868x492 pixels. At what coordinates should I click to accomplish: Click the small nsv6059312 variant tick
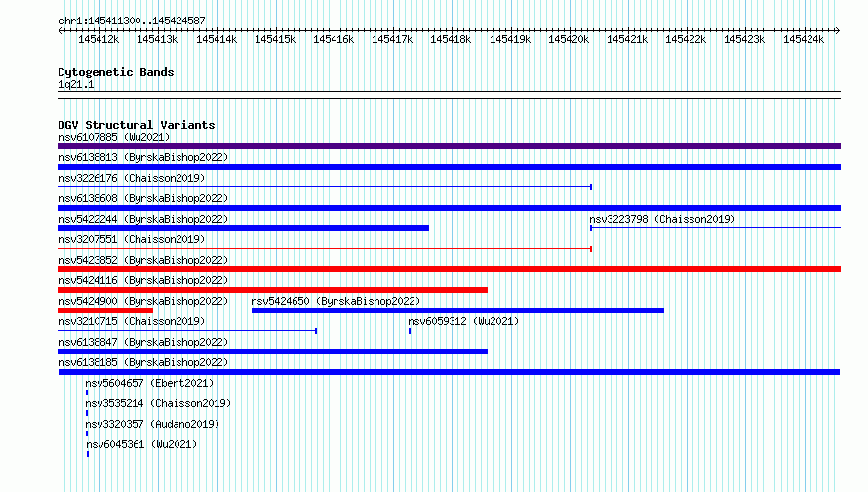point(410,331)
